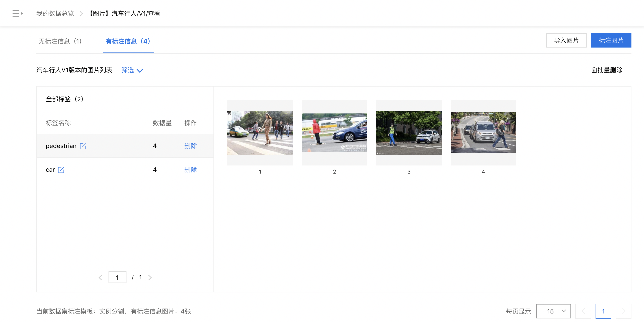Open thumbnail 1 with crosswalk pedestrians
Screen dimensions: 644x322
(x=260, y=133)
